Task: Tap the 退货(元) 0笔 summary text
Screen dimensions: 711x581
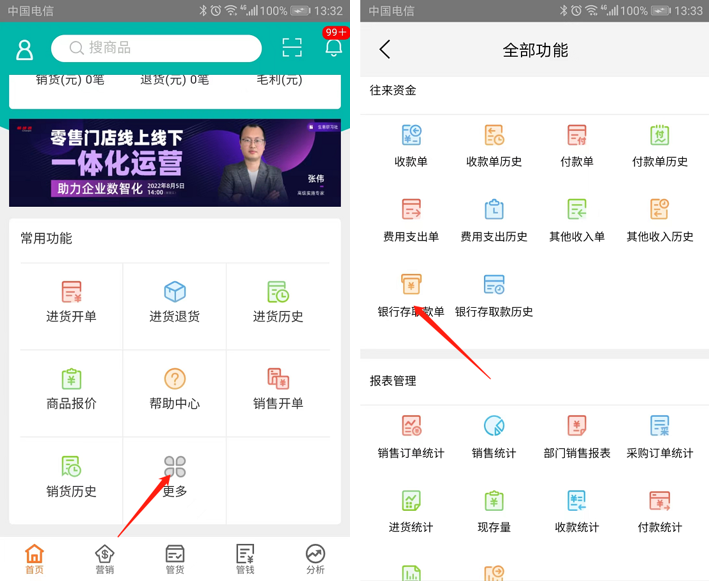Action: click(x=175, y=80)
